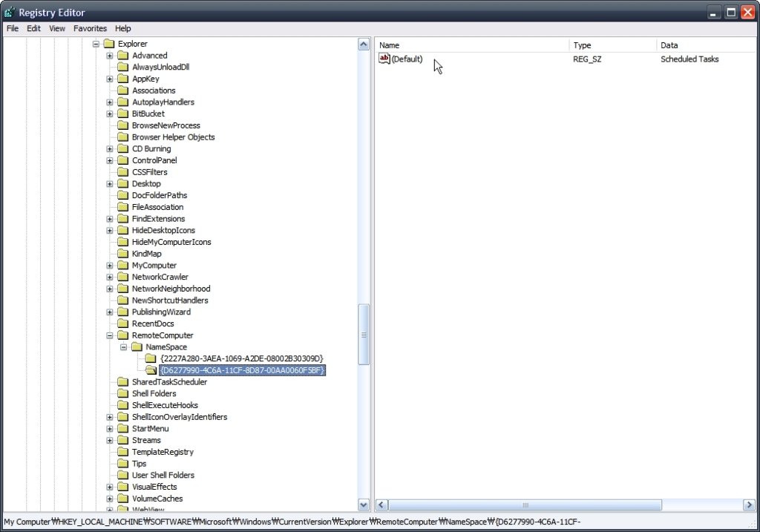Select the Streams key
Viewport: 760px width, 532px height.
(146, 440)
